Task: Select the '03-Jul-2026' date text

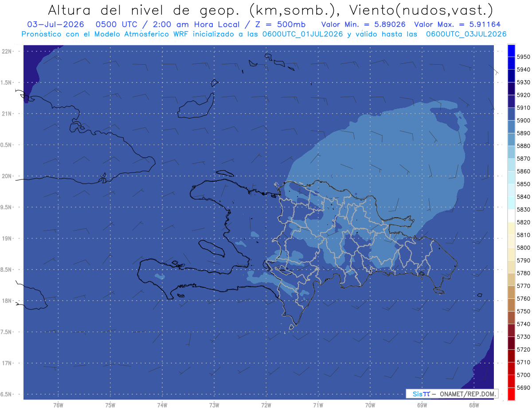Action: point(55,24)
